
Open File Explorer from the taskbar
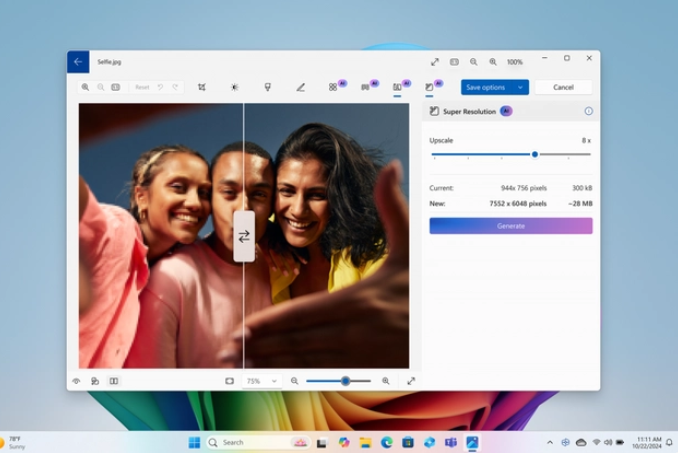[365, 443]
